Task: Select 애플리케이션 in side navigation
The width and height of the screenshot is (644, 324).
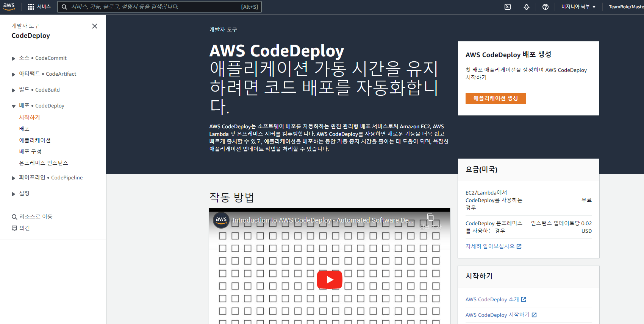Action: pos(35,140)
